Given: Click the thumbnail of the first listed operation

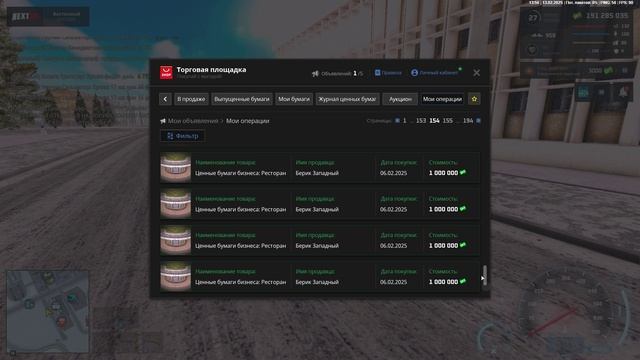Looking at the screenshot, I should tap(176, 167).
